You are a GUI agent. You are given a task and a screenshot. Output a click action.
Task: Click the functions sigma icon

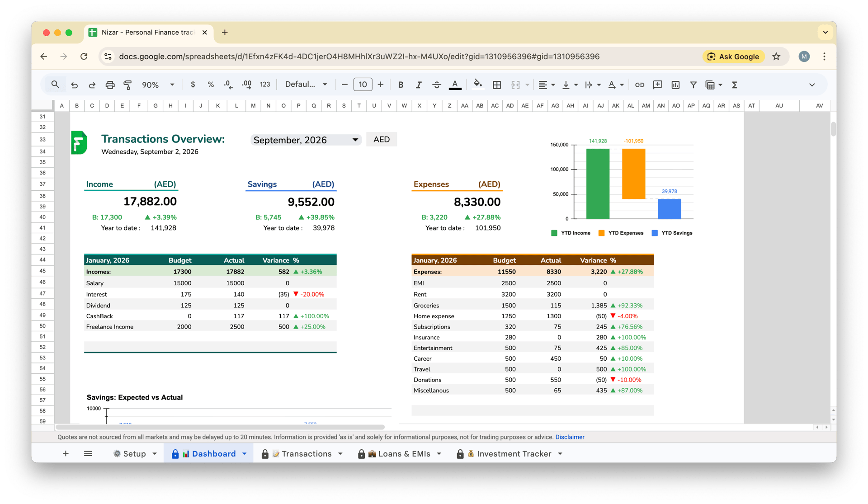(x=735, y=85)
